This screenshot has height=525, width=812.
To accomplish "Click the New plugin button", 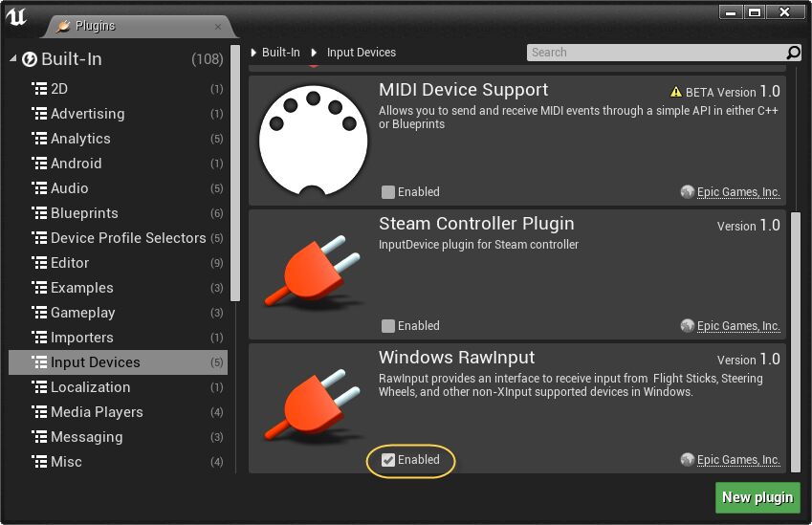I will click(x=757, y=497).
